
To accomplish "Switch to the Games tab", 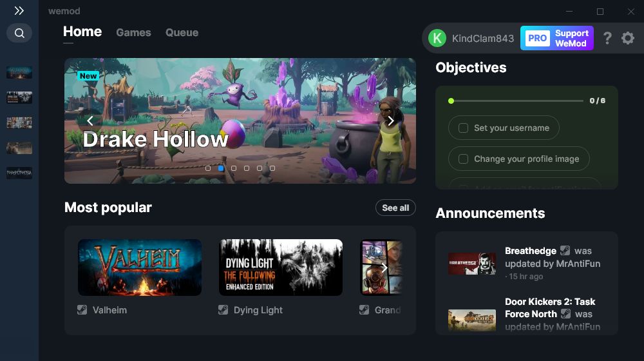I will click(133, 32).
